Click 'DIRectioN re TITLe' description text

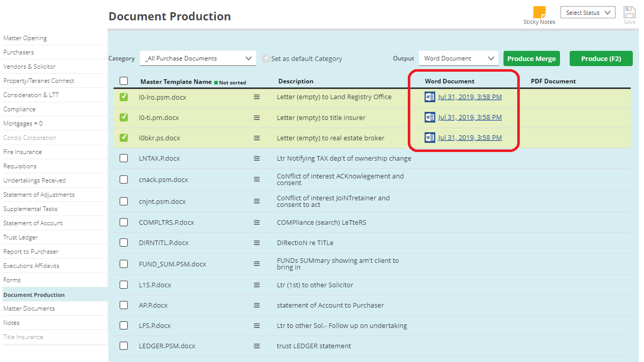click(x=305, y=243)
